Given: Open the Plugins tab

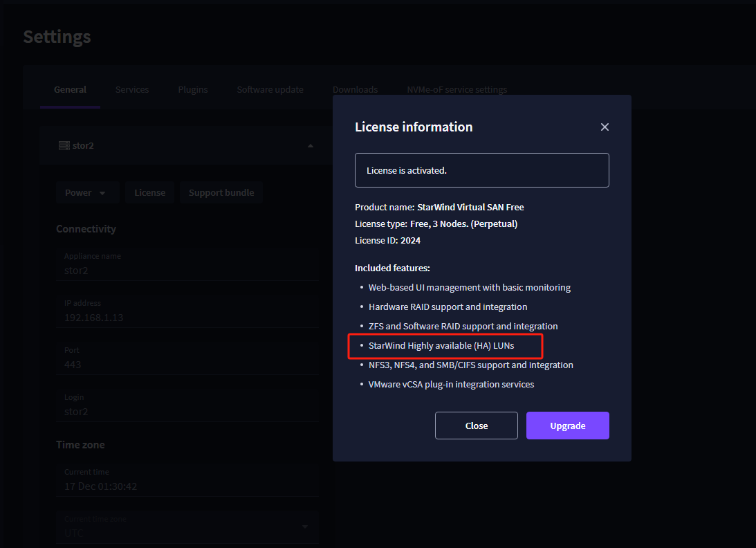Looking at the screenshot, I should click(193, 90).
